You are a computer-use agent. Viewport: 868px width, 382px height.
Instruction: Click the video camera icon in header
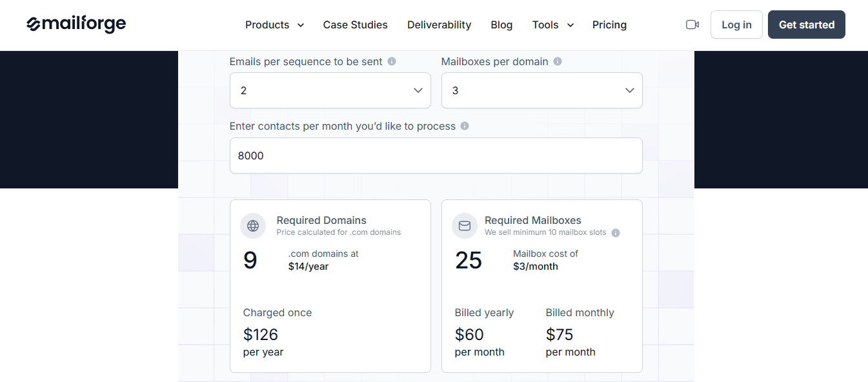(692, 25)
